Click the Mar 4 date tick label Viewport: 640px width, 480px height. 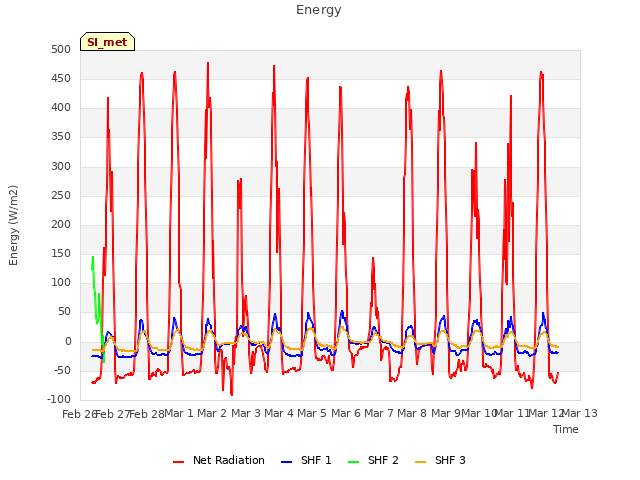pos(279,413)
